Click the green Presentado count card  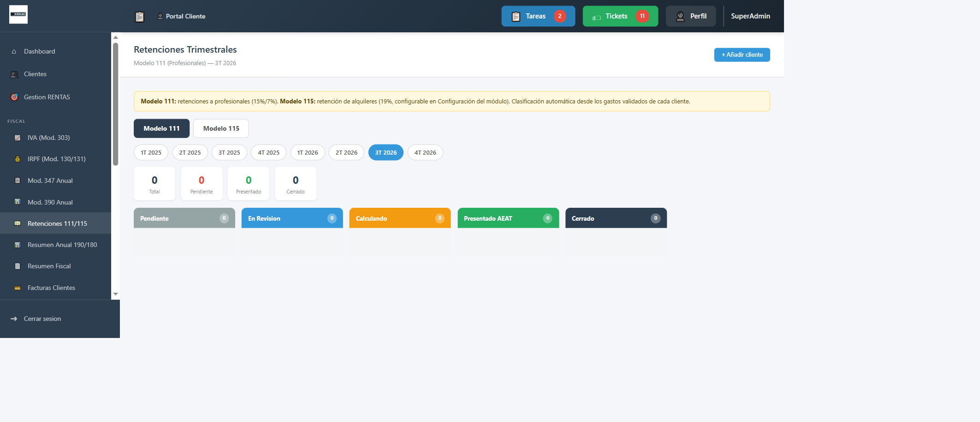click(249, 184)
